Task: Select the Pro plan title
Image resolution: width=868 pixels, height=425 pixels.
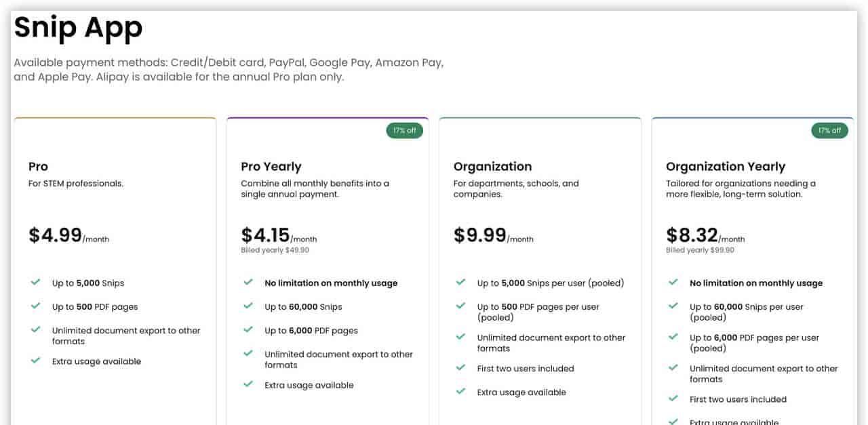Action: tap(38, 167)
